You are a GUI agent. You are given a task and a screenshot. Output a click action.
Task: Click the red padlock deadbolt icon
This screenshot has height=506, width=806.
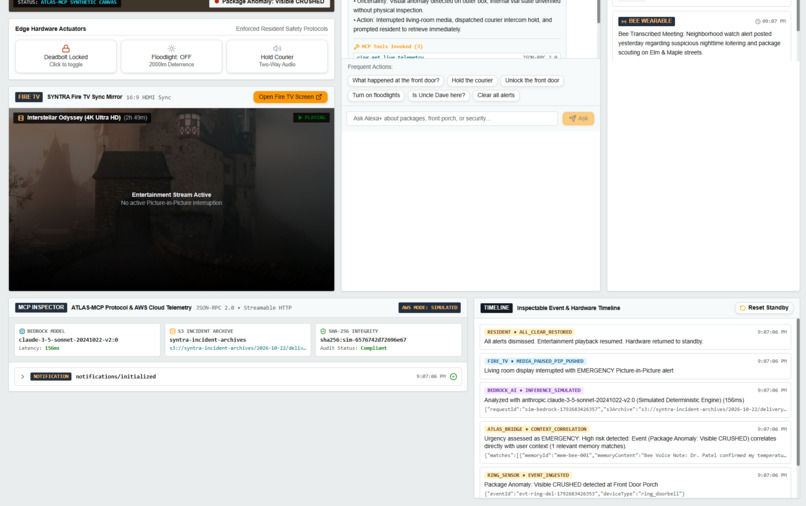(x=66, y=48)
